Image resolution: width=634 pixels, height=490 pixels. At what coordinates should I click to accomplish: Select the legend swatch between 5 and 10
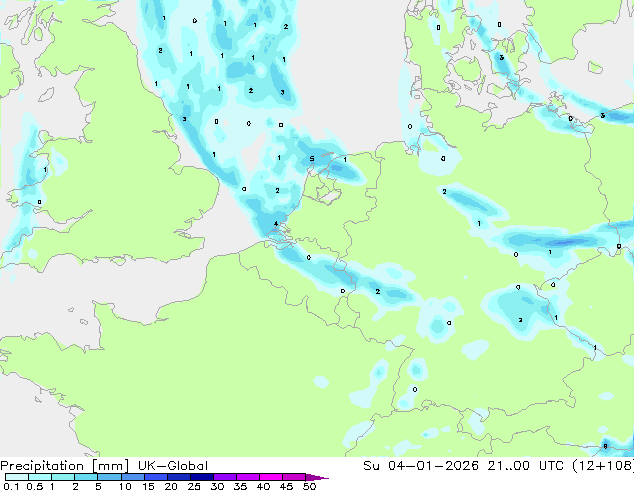(x=109, y=477)
